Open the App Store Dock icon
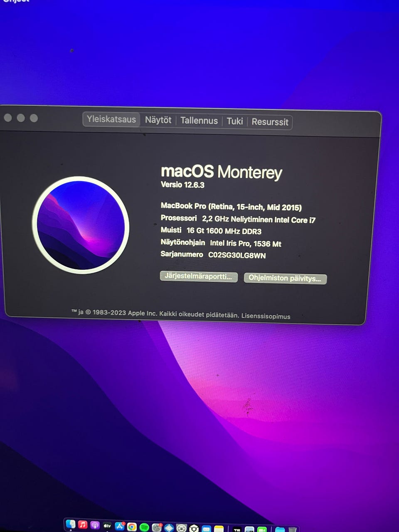This screenshot has height=532, width=399. coord(120,526)
